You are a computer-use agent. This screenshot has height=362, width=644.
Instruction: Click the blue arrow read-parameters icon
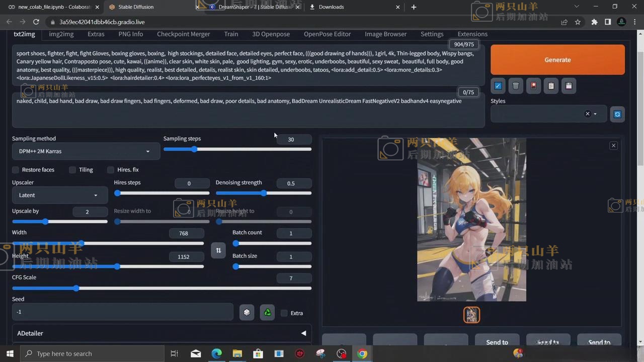pyautogui.click(x=498, y=85)
